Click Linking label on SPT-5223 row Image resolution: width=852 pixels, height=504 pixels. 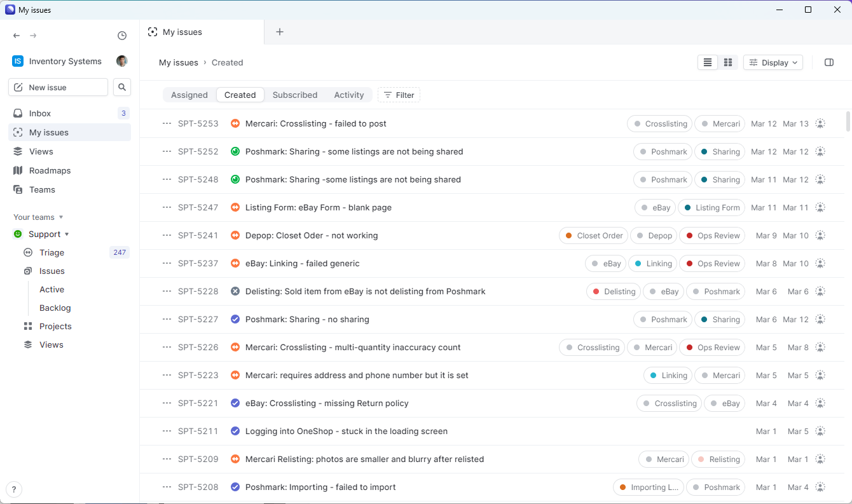point(668,376)
